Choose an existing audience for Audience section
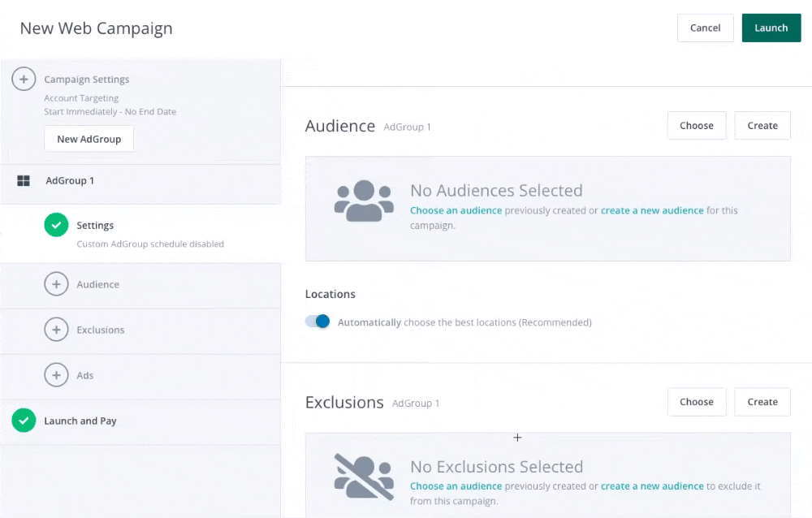The image size is (812, 518). [697, 125]
